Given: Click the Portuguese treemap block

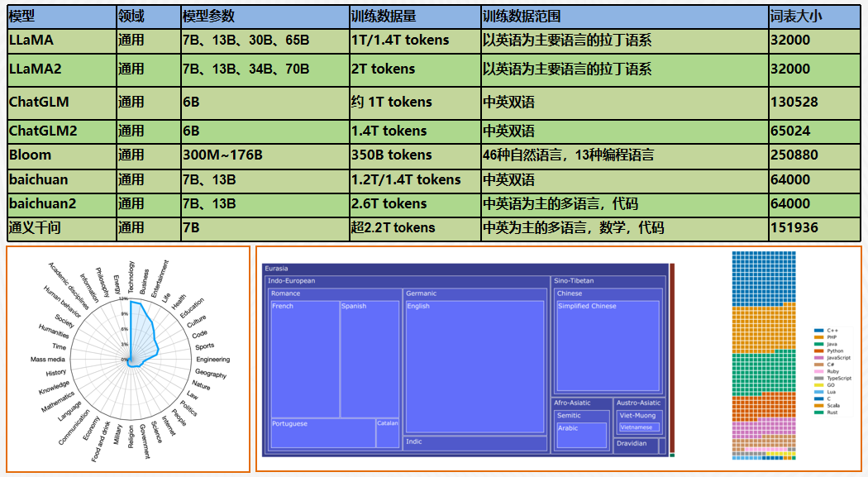Looking at the screenshot, I should pos(323,433).
